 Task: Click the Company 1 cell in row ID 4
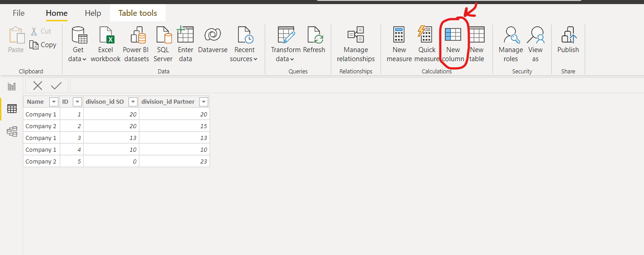42,149
